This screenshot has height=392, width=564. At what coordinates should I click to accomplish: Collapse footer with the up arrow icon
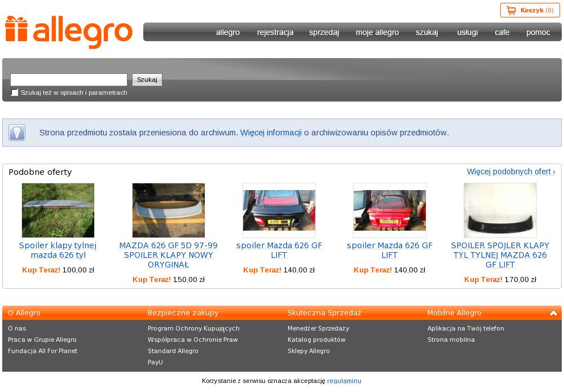click(x=554, y=313)
